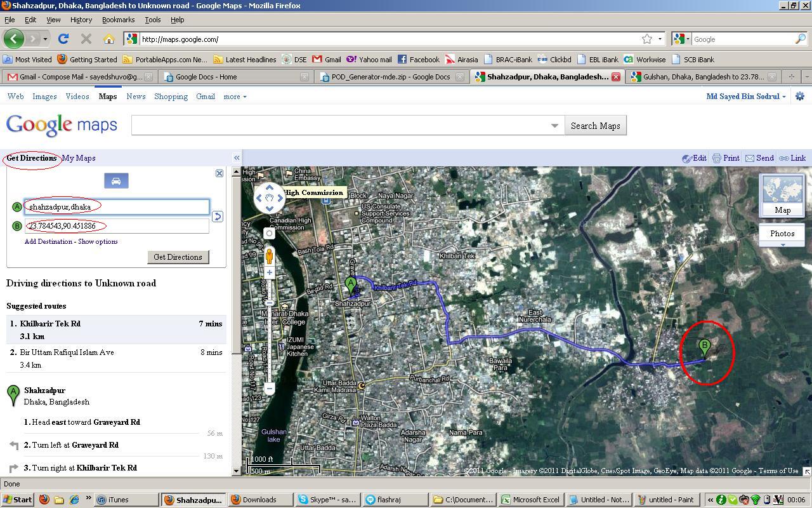Expand the Photos layer dropdown
This screenshot has width=812, height=508.
782,244
